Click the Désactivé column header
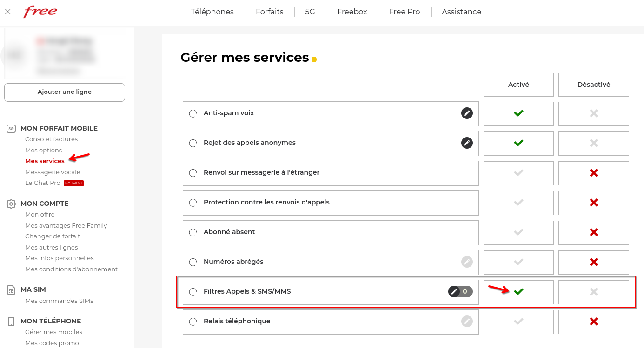This screenshot has width=644, height=348. point(594,85)
